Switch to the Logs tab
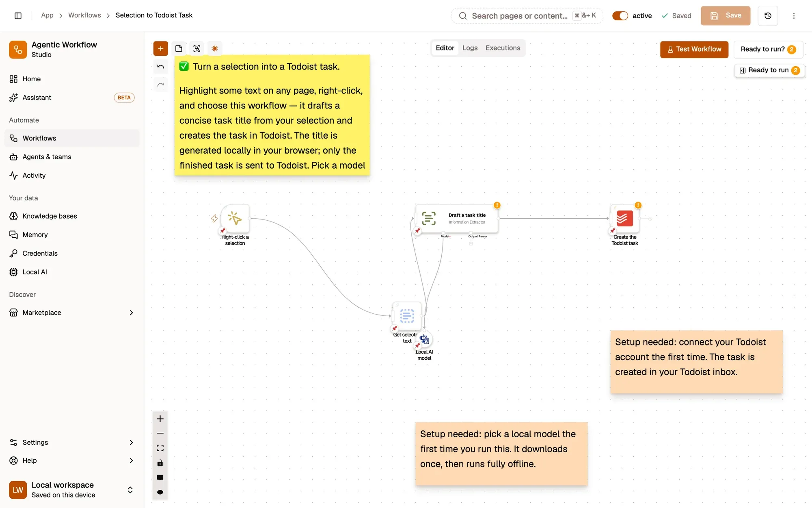The image size is (812, 508). (470, 48)
